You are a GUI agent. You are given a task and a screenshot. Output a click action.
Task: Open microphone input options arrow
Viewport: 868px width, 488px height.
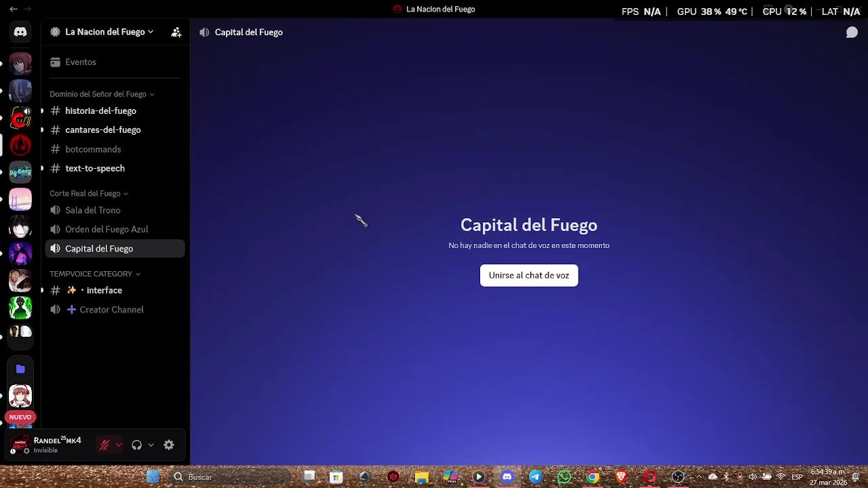[x=119, y=445]
